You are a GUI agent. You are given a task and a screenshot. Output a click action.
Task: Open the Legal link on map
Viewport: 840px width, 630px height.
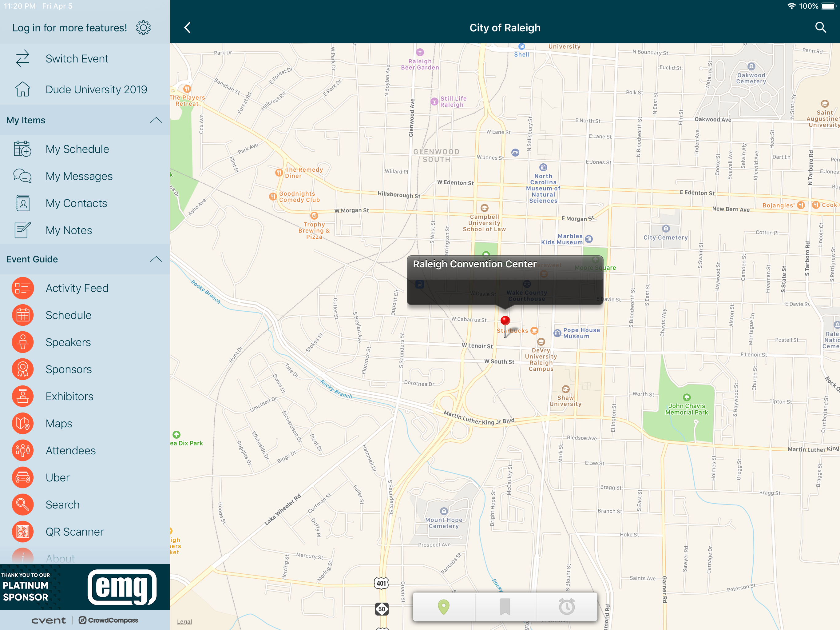[x=184, y=622]
